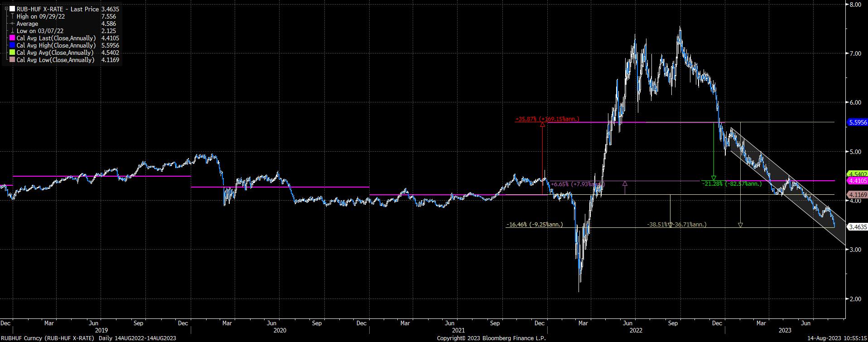Click the legend value 7.556
The width and height of the screenshot is (868, 342).
[x=109, y=16]
